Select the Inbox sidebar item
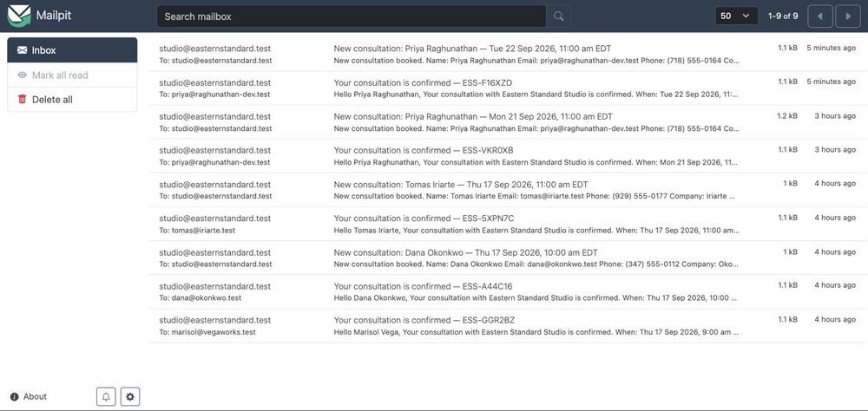This screenshot has height=411, width=868. (72, 50)
